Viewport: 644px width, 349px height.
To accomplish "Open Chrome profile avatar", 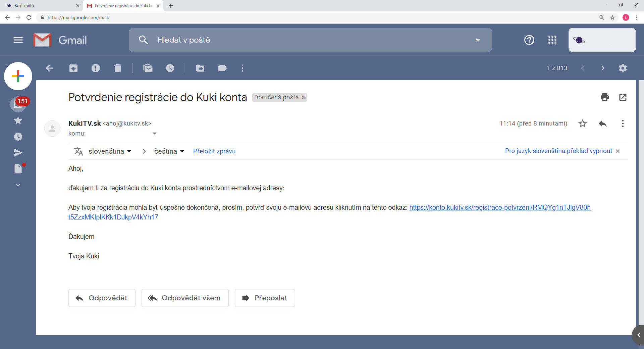I will click(626, 17).
